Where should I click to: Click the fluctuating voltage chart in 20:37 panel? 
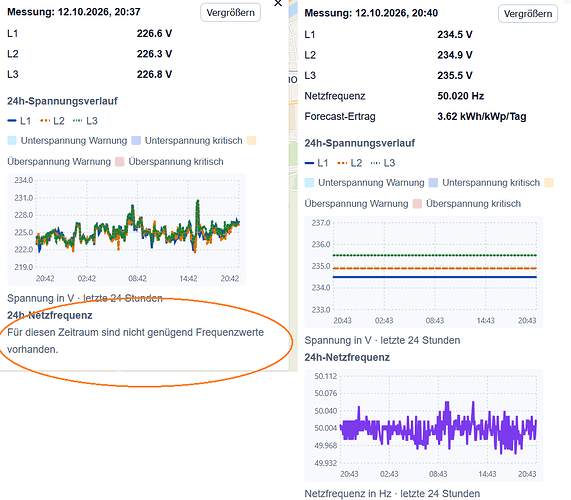(x=126, y=230)
